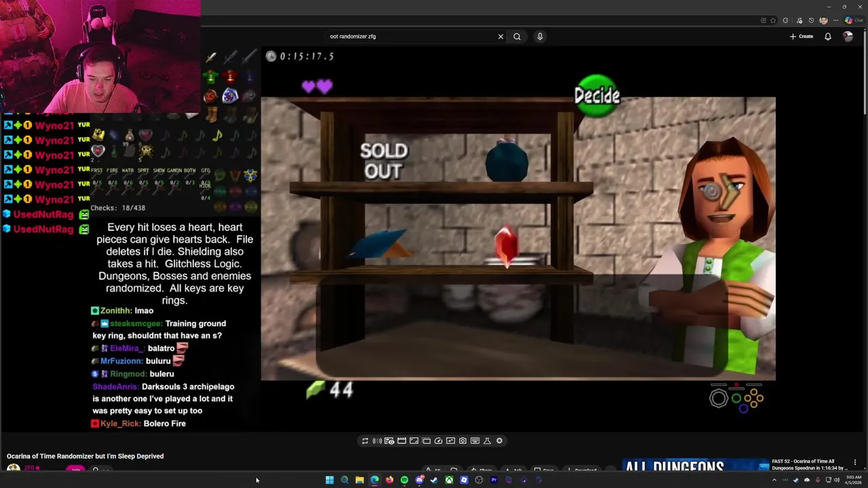This screenshot has width=868, height=488.
Task: Open the system volume speaker icon
Action: point(837,480)
